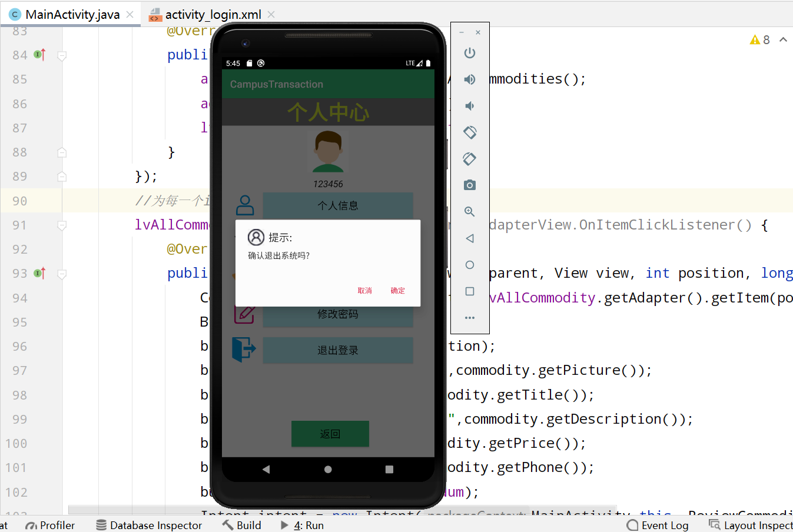The image size is (793, 532).
Task: Click 'OnItemClickListener' in line 91 code
Action: pyautogui.click(x=657, y=225)
